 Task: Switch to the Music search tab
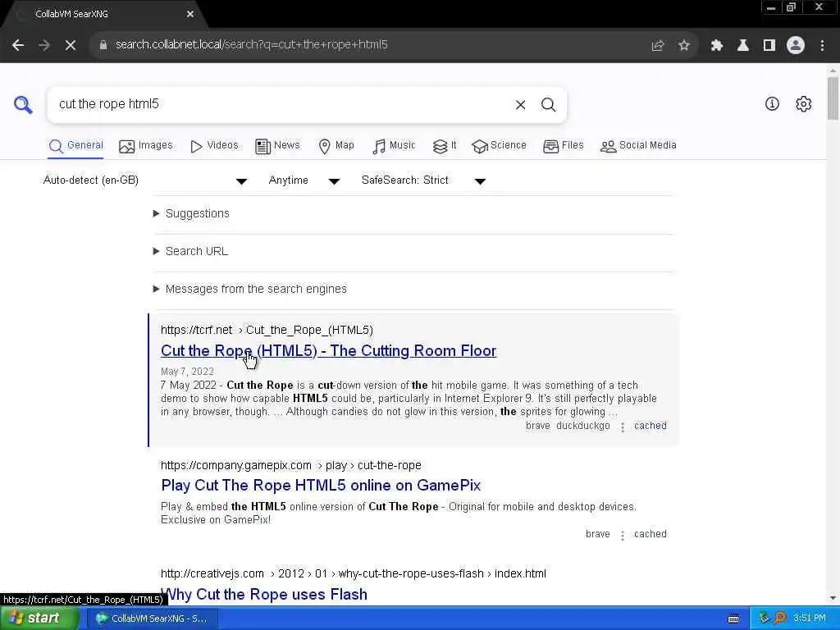click(394, 146)
